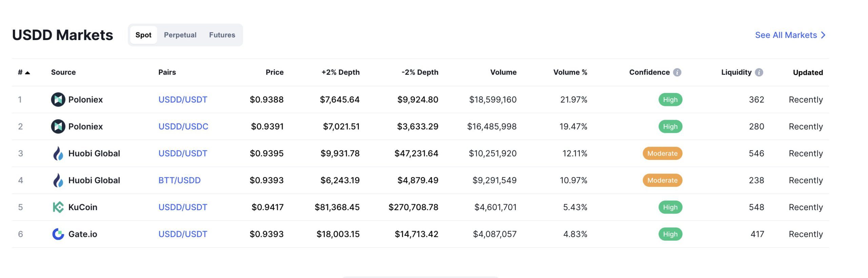868x278 pixels.
Task: Click the -2% depth value $270,708.78
Action: click(413, 207)
